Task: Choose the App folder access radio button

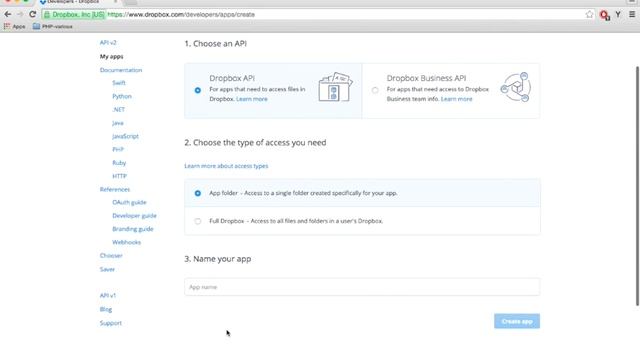Action: pyautogui.click(x=198, y=193)
